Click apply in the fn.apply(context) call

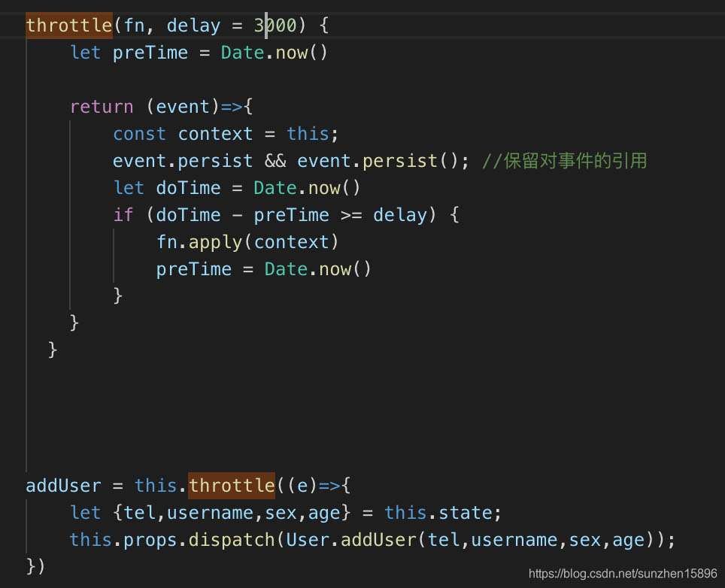(x=221, y=242)
